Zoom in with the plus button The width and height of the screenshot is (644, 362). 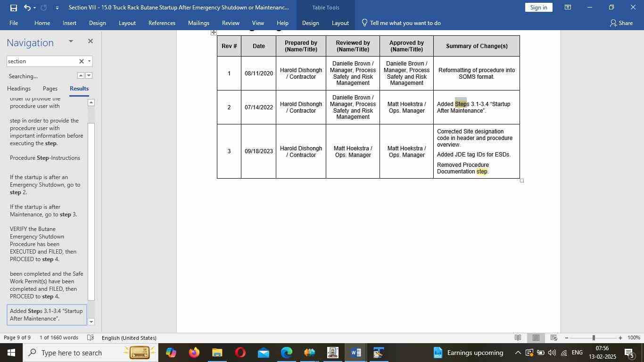(x=620, y=338)
